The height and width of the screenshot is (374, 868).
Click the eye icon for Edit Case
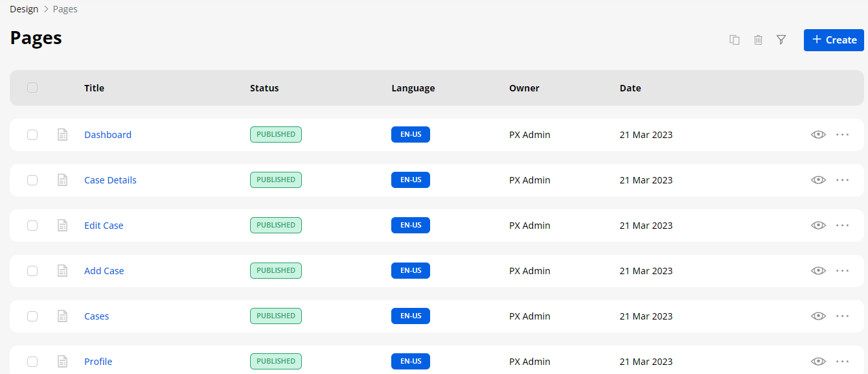tap(818, 226)
